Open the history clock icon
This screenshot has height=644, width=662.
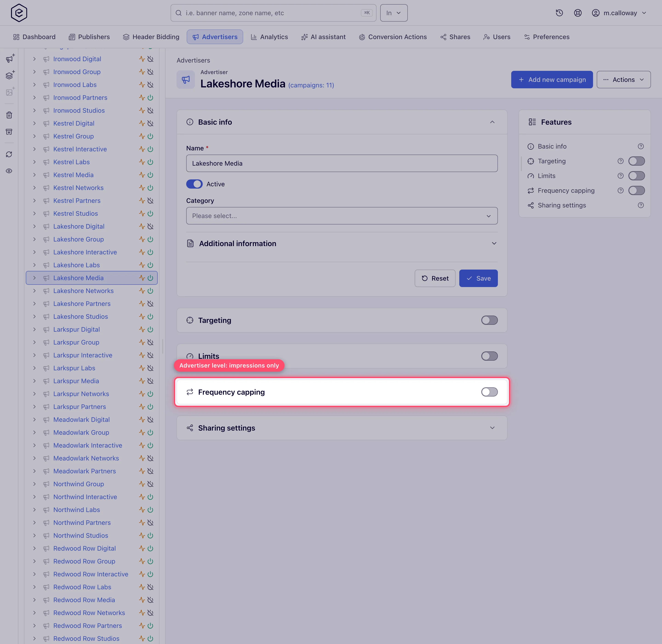pos(559,13)
